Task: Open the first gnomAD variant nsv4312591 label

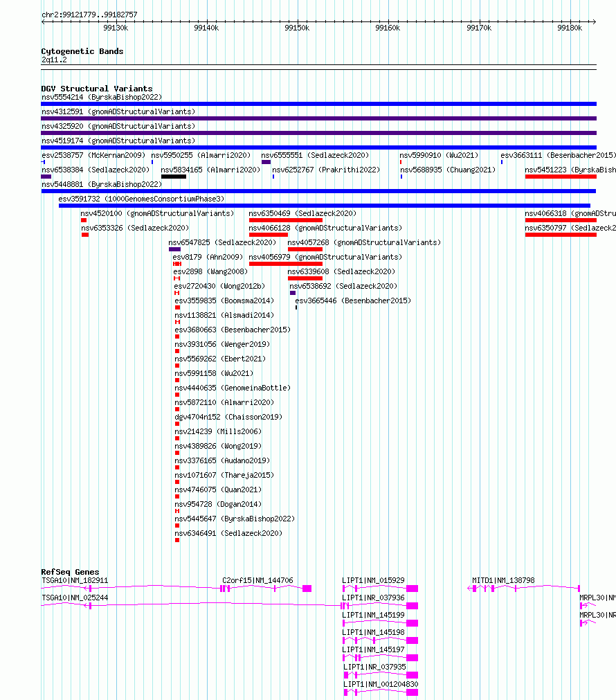Action: [x=118, y=111]
